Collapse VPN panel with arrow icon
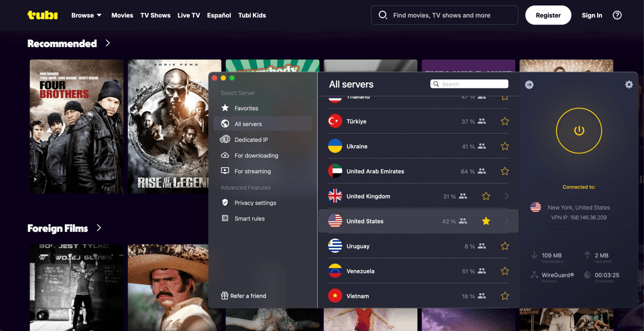 pos(530,85)
